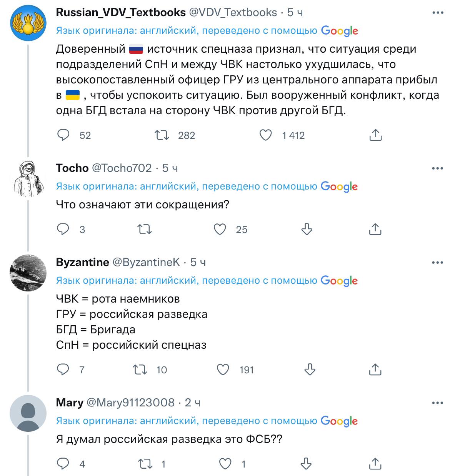455x476 pixels.
Task: Open Mary's profile name link
Action: click(70, 403)
